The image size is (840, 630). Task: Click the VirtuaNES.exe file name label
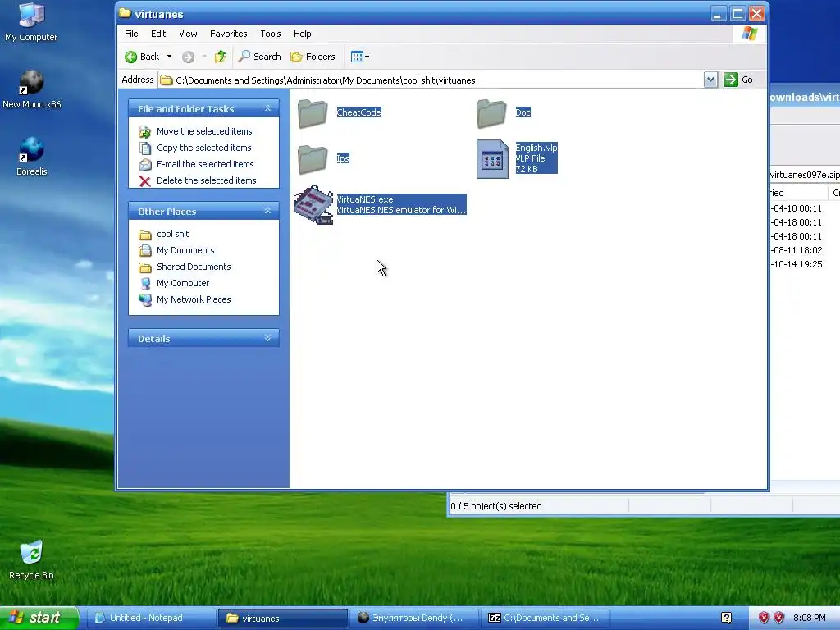[365, 199]
